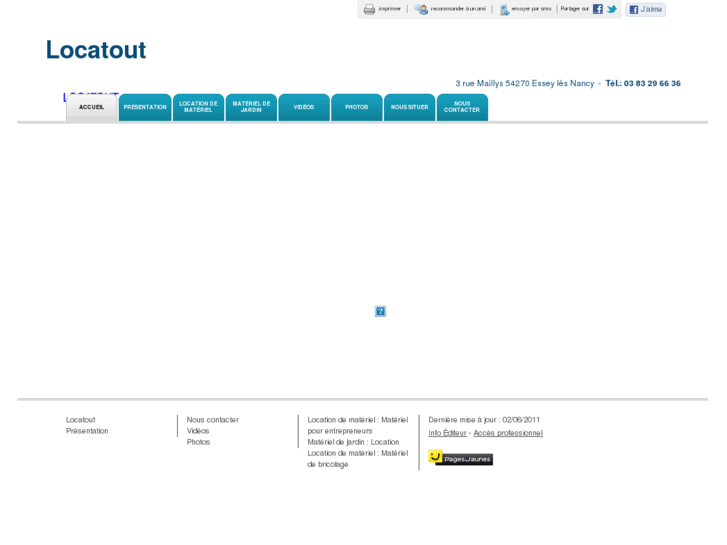The image size is (727, 545).
Task: Open the Nous Situer tab
Action: (409, 107)
